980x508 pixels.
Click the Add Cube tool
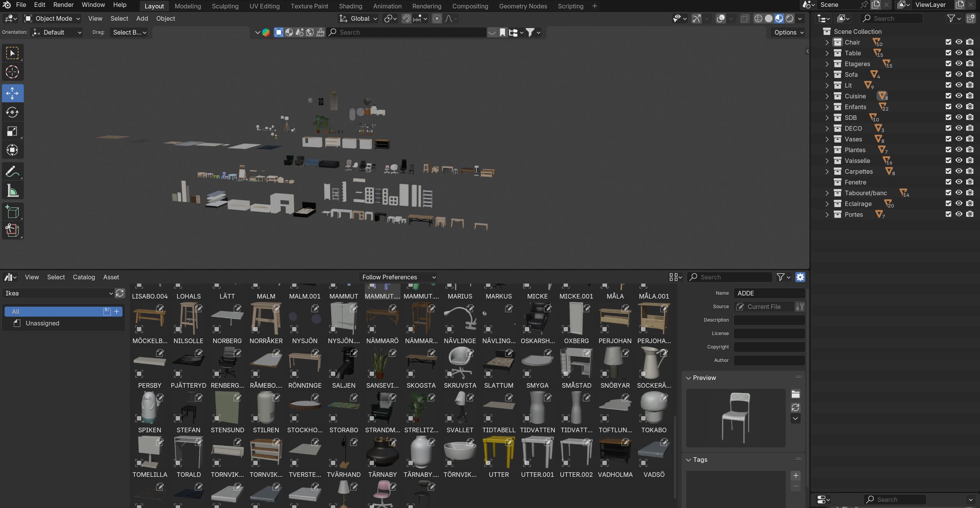pyautogui.click(x=12, y=212)
